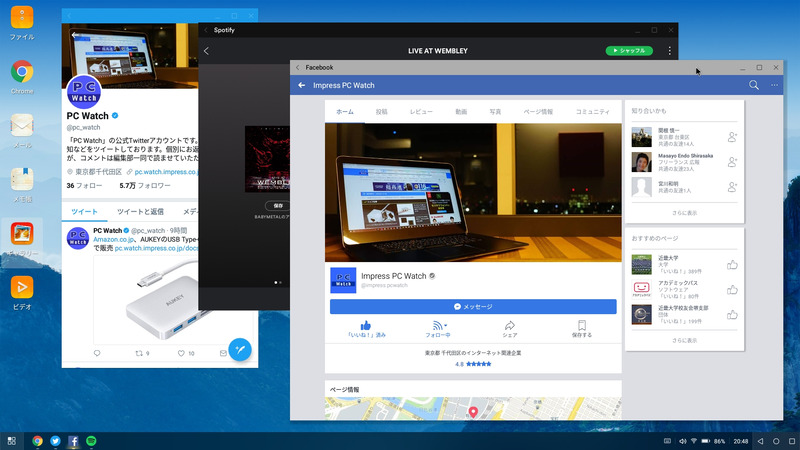Click the 36 フォロー count in Twitter

(x=84, y=186)
